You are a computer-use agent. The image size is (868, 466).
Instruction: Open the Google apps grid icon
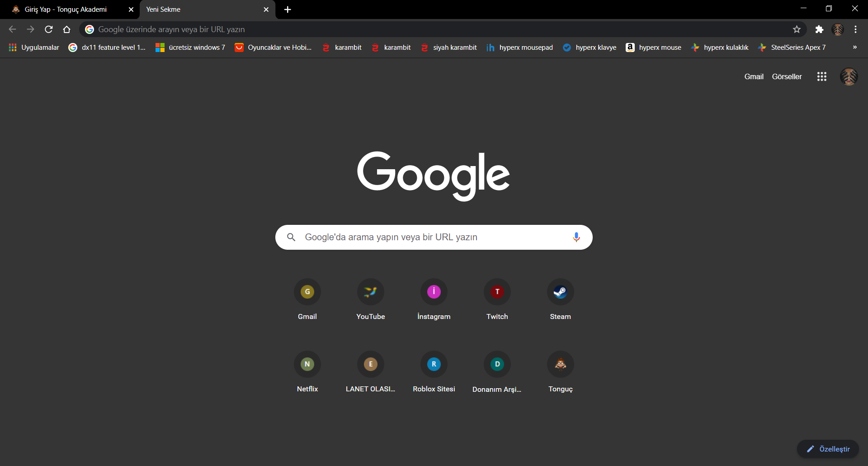pos(822,76)
